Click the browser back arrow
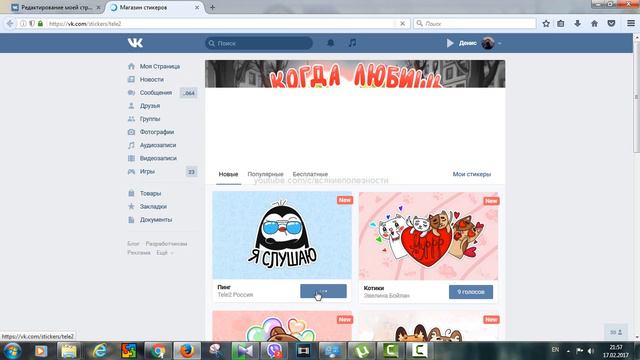 [10, 24]
